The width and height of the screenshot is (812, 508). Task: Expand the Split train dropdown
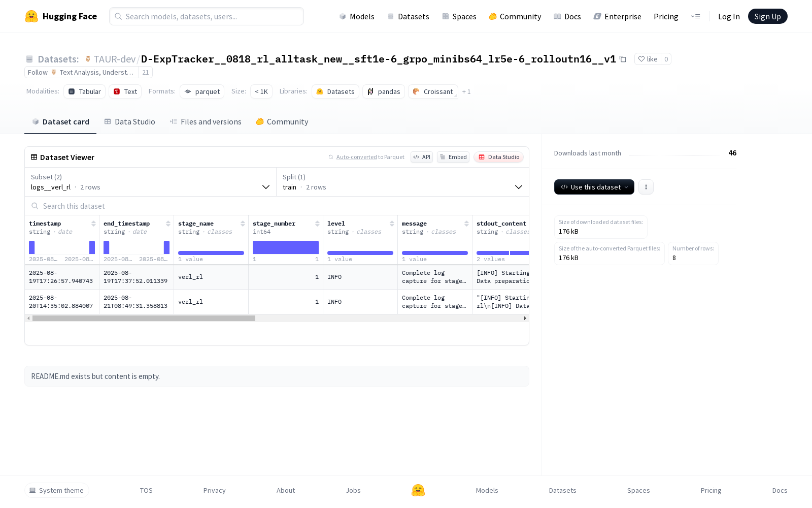402,182
